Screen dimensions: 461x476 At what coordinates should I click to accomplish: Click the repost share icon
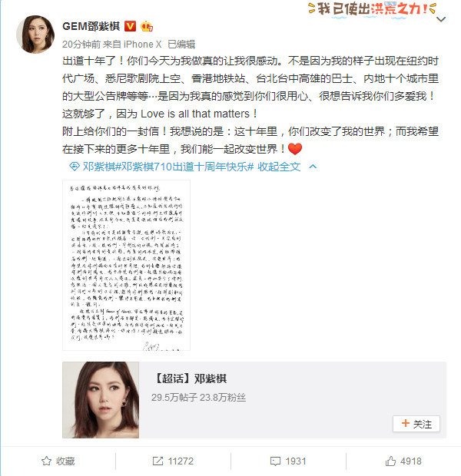click(x=158, y=461)
